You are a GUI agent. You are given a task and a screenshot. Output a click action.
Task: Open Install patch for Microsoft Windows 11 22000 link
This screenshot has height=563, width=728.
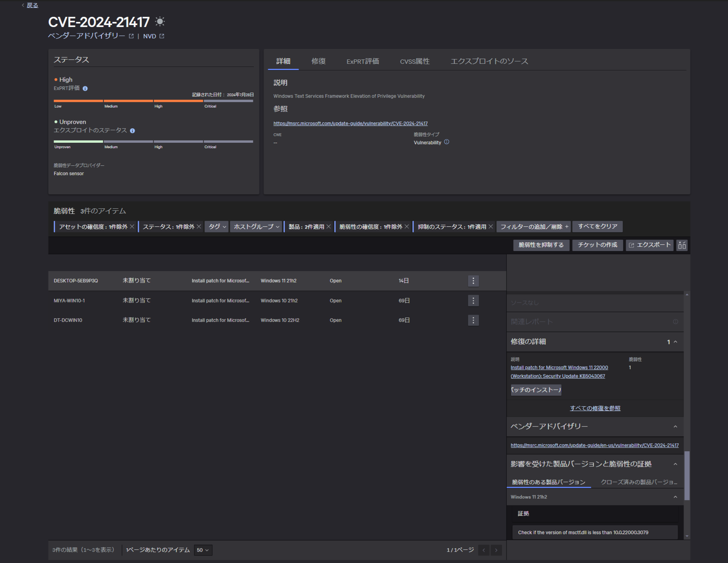point(559,372)
